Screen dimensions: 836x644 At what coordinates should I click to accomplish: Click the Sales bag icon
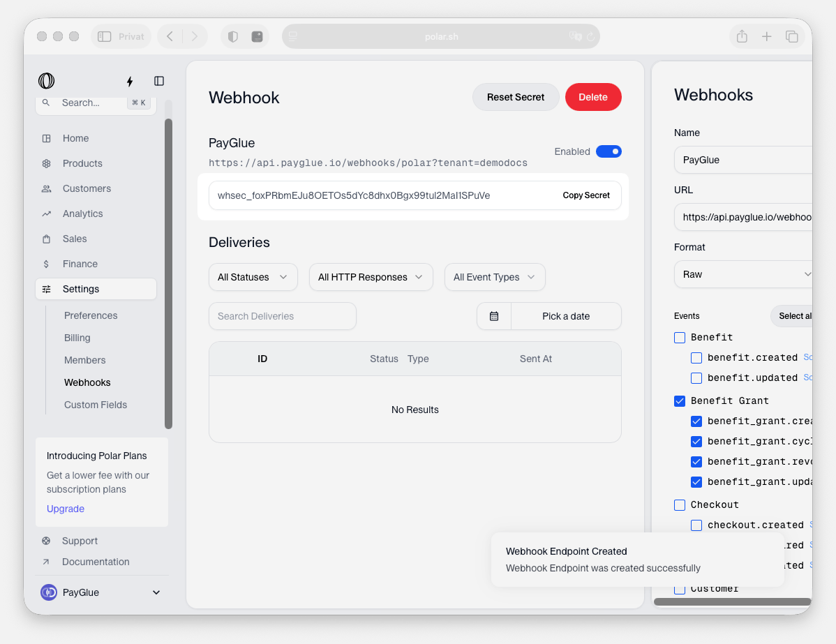coord(46,239)
